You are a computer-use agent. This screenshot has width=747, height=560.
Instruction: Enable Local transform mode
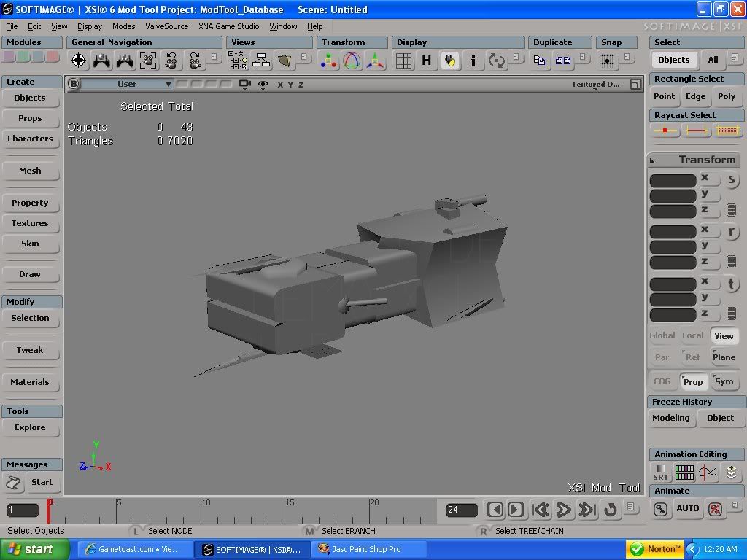[x=693, y=335]
